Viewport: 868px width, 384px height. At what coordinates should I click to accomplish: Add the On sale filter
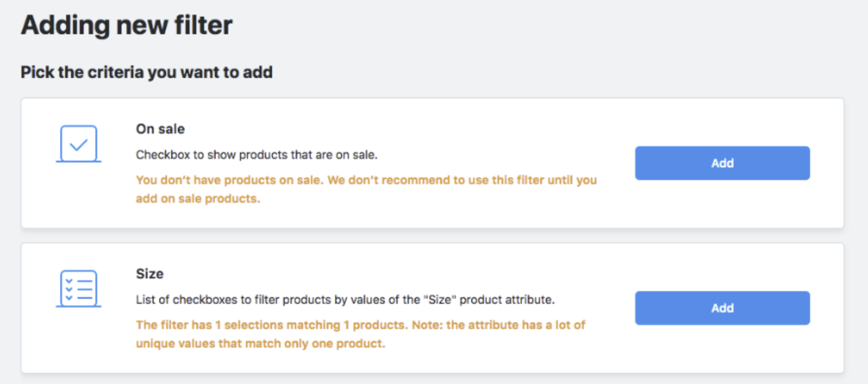[x=722, y=163]
